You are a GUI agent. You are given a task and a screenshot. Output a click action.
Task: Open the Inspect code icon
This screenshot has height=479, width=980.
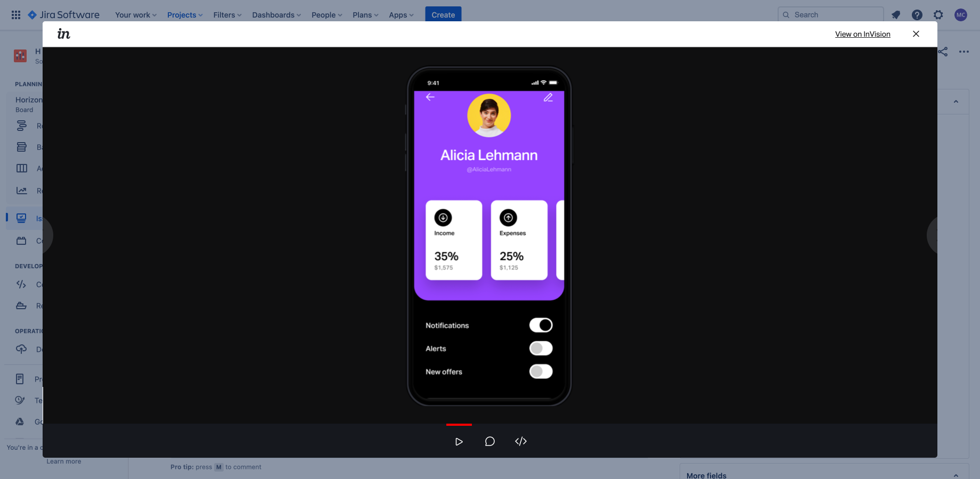pos(521,441)
